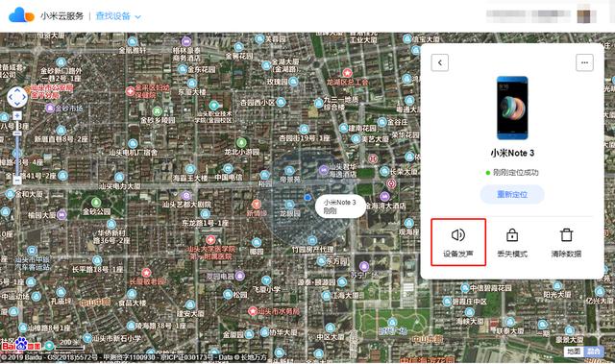Switch map to 地图 view
Screen dimensions: 615x364
click(x=574, y=352)
